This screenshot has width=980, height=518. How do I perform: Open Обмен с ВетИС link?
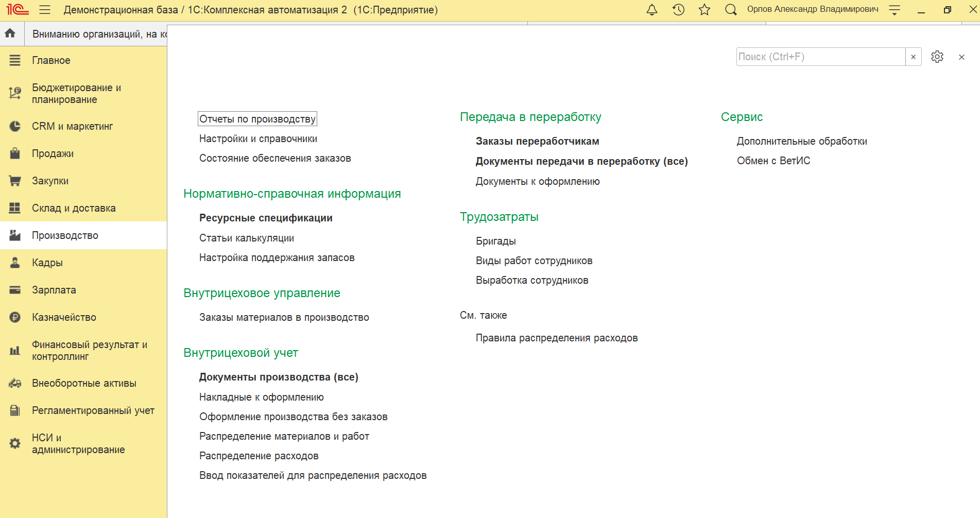[773, 161]
